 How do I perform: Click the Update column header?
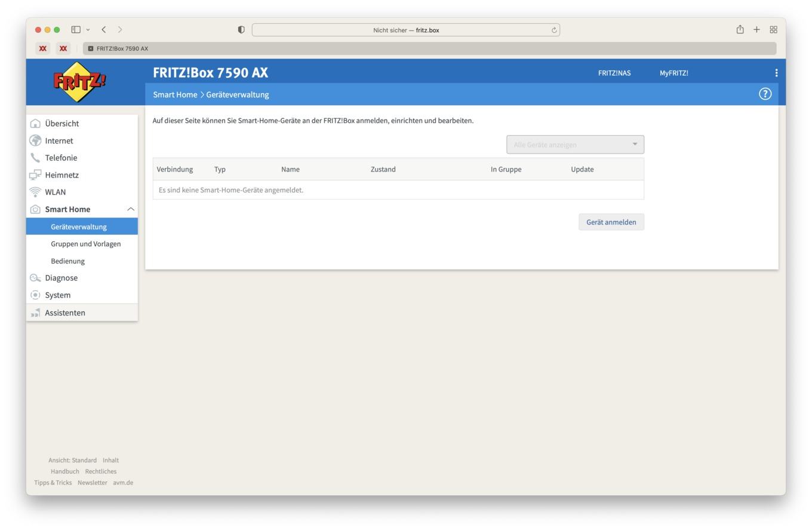click(x=582, y=170)
